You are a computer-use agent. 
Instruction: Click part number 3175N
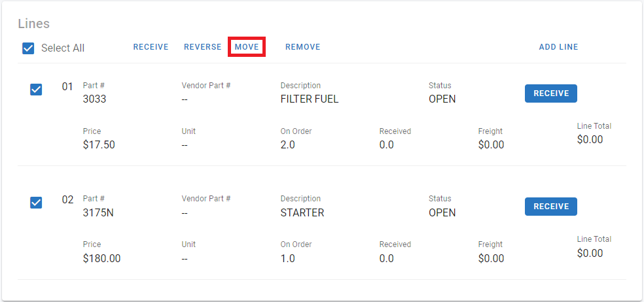(x=99, y=212)
